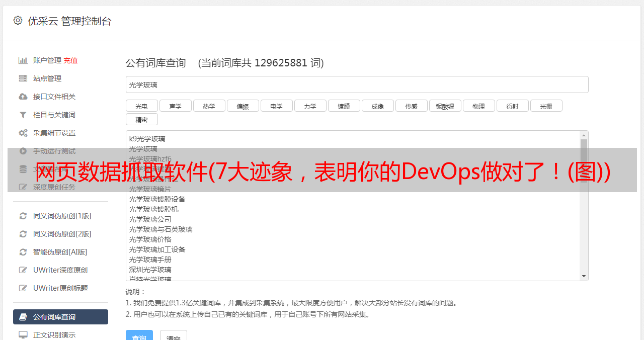The image size is (644, 340).
Task: Go to 同义词伪原创[2版] in the sidebar
Action: [x=62, y=234]
